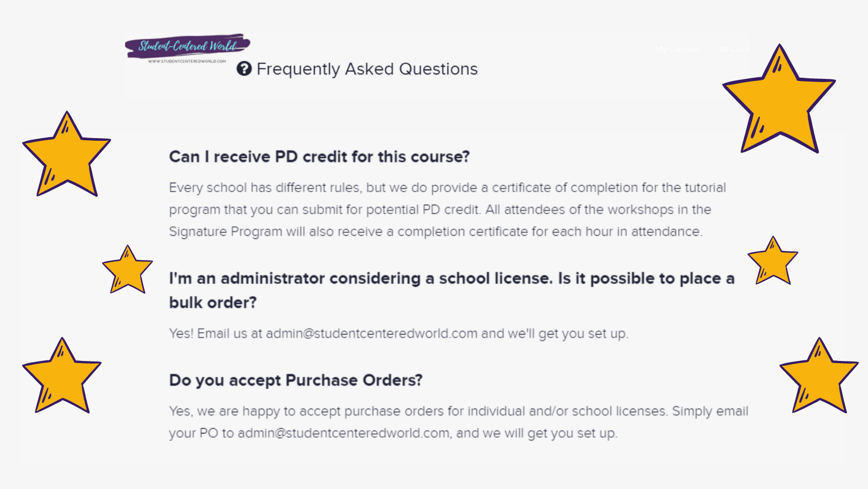The image size is (868, 489).
Task: Click the Frequently Asked Questions heading
Action: pos(367,69)
